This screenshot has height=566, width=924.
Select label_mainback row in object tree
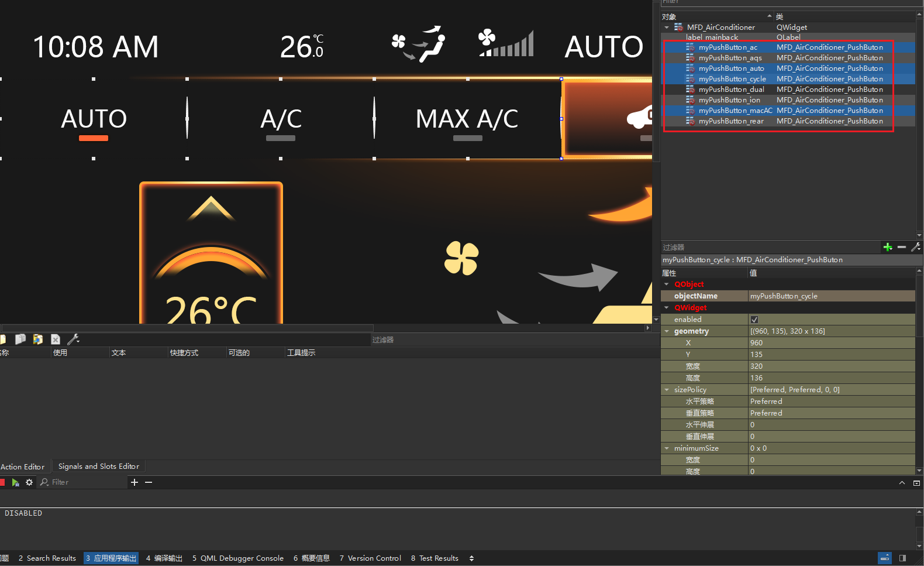click(788, 37)
